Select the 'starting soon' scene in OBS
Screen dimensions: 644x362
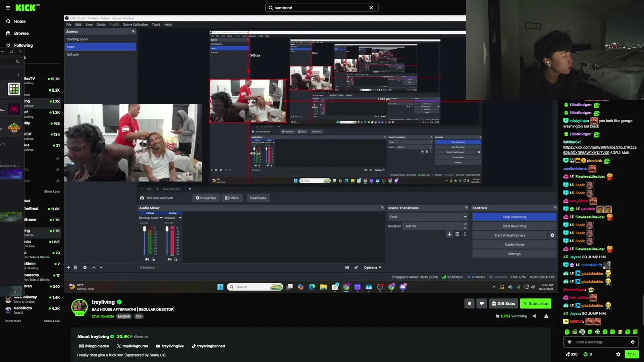pyautogui.click(x=101, y=39)
